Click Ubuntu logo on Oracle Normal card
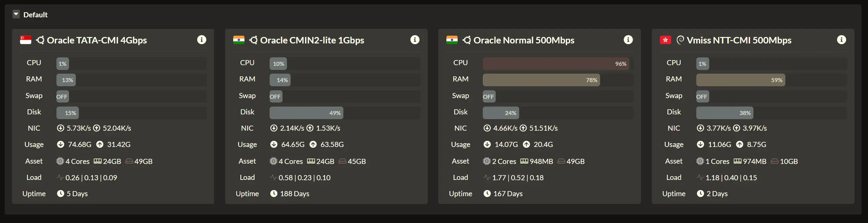 pyautogui.click(x=467, y=40)
